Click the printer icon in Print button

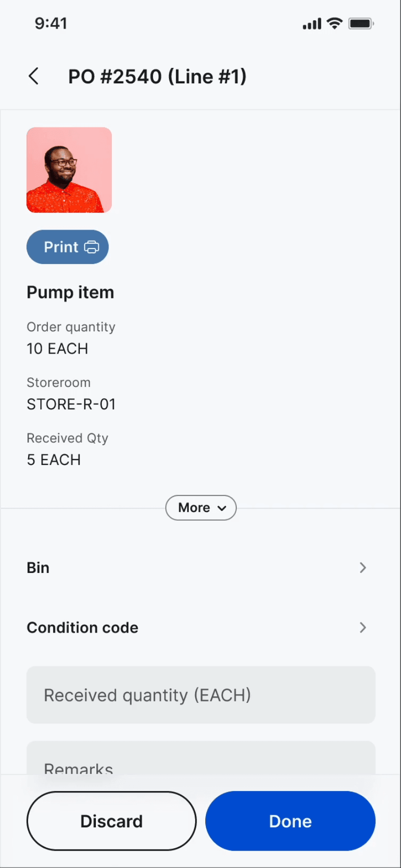92,247
